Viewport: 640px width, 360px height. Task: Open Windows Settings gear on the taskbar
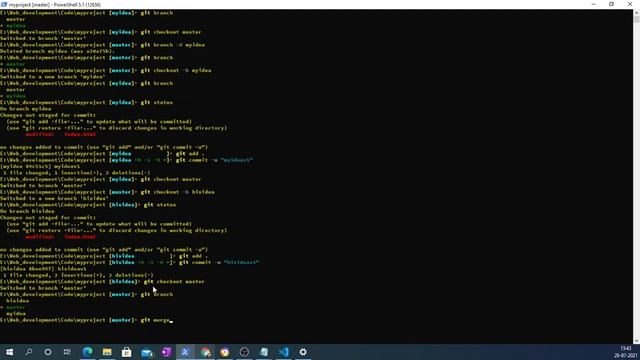(303, 352)
